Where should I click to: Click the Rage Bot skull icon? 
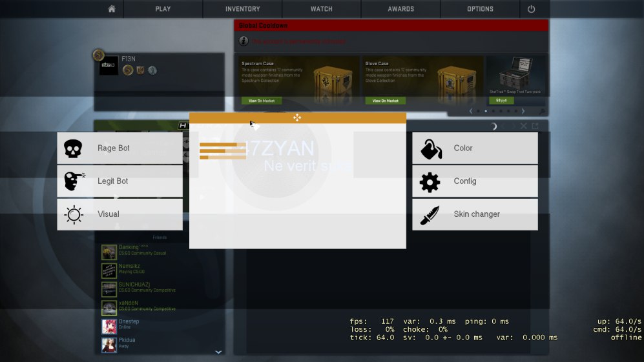73,148
